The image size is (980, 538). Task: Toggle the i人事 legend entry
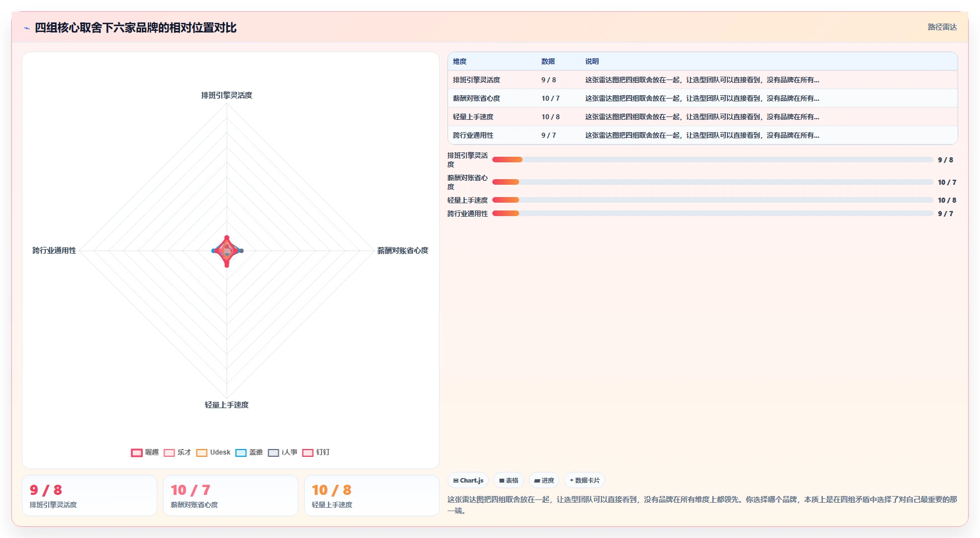pyautogui.click(x=282, y=452)
